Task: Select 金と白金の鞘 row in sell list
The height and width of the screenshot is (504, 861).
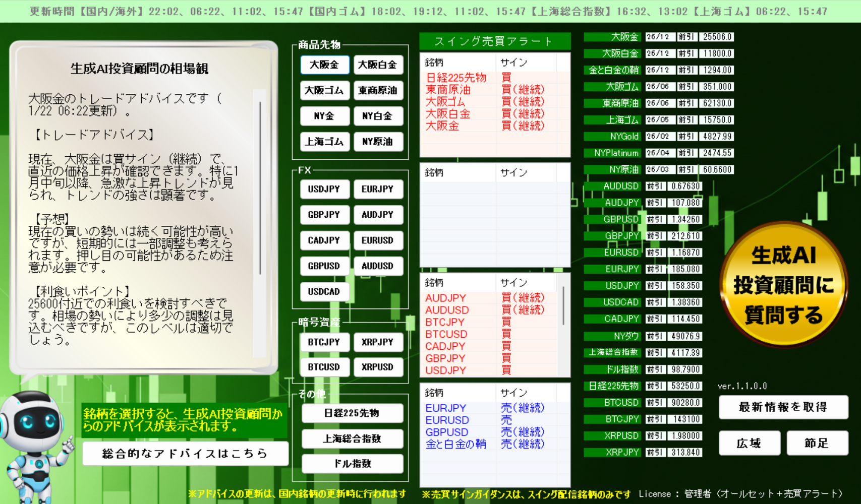Action: coord(488,444)
